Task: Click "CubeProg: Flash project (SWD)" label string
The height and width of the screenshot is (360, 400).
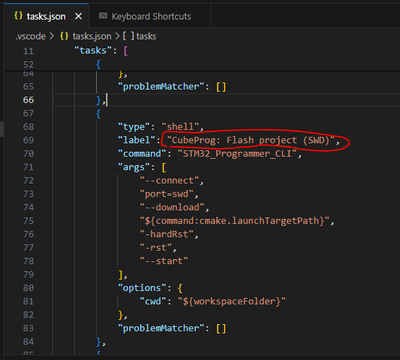Action: (251, 140)
